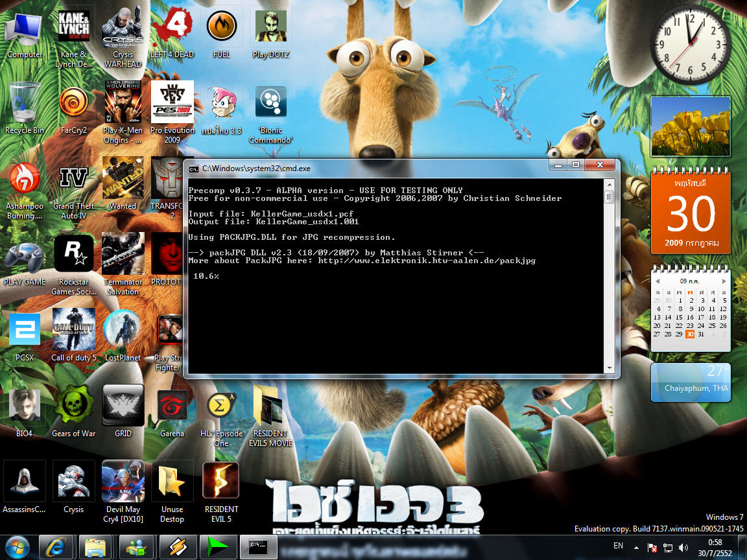Open Action Center flag icon
Viewport: 747px width, 560px height.
click(652, 548)
